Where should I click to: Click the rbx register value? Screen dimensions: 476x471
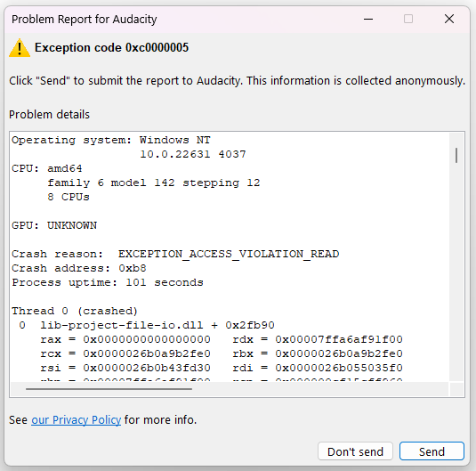click(x=339, y=353)
